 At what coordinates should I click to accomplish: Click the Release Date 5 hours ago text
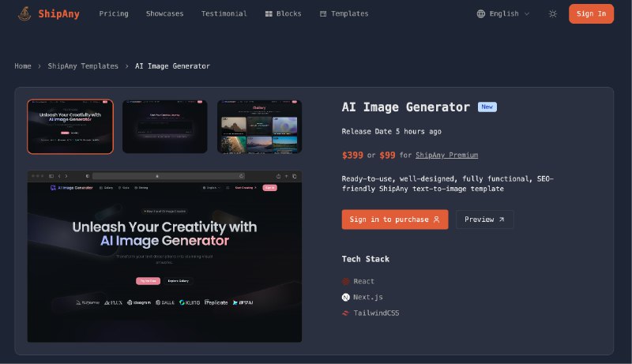click(x=391, y=131)
